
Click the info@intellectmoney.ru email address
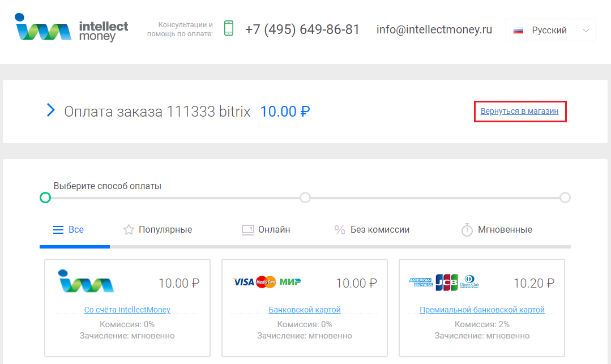434,29
